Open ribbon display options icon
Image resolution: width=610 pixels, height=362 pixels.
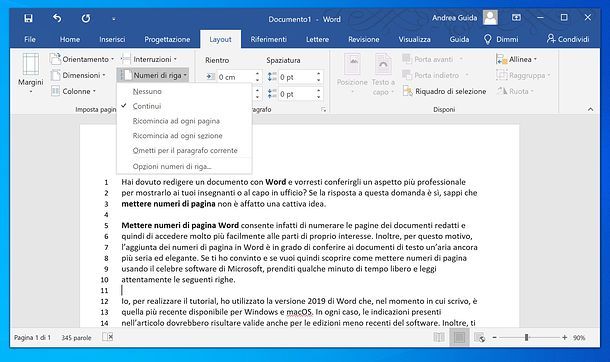click(516, 17)
